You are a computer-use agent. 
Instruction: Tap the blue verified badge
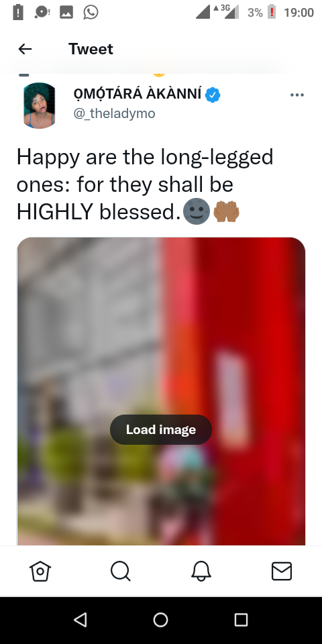tap(213, 95)
